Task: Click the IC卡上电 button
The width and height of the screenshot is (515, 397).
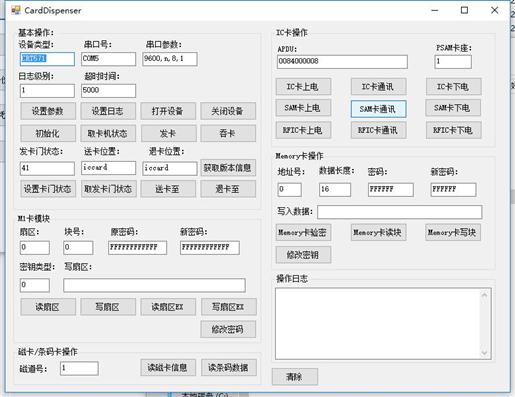Action: click(303, 87)
